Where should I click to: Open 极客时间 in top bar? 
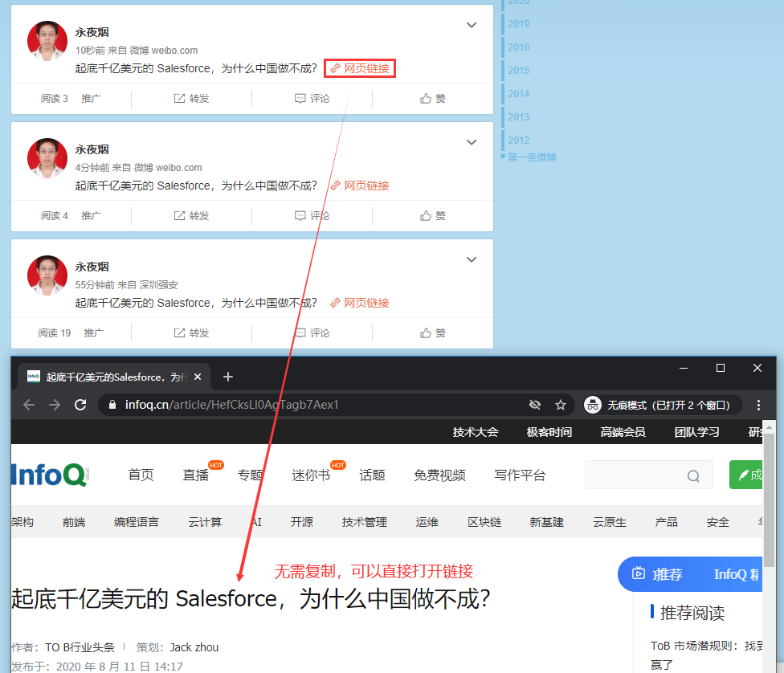click(x=549, y=432)
